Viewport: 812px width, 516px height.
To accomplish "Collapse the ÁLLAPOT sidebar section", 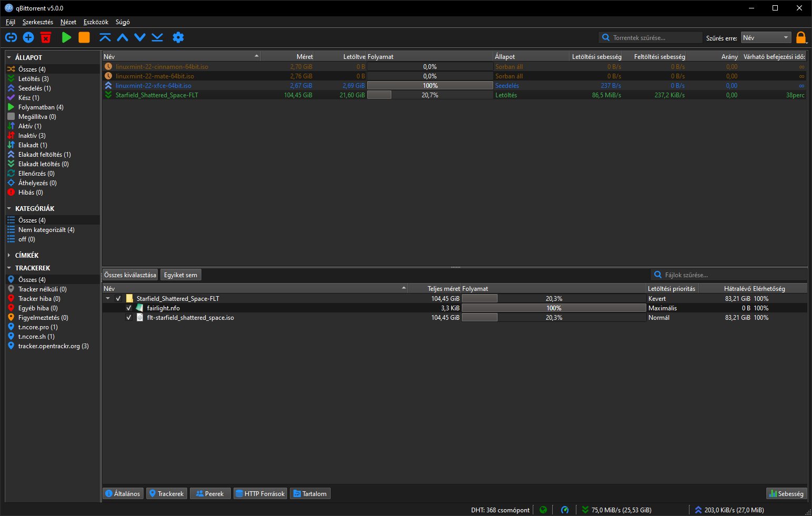I will (x=9, y=57).
